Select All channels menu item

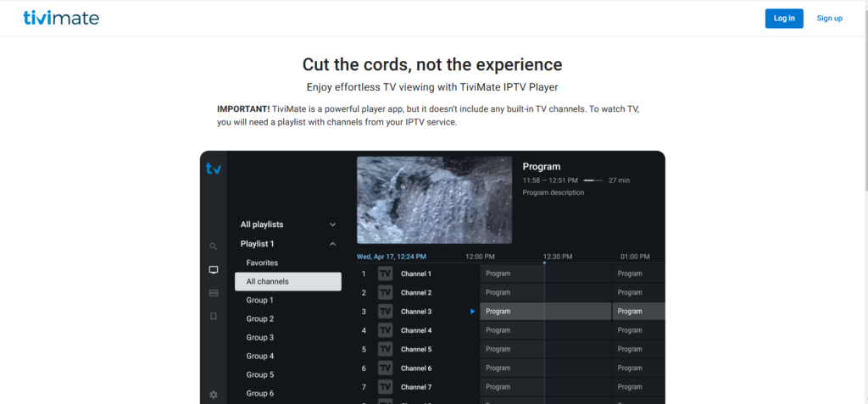click(x=288, y=282)
